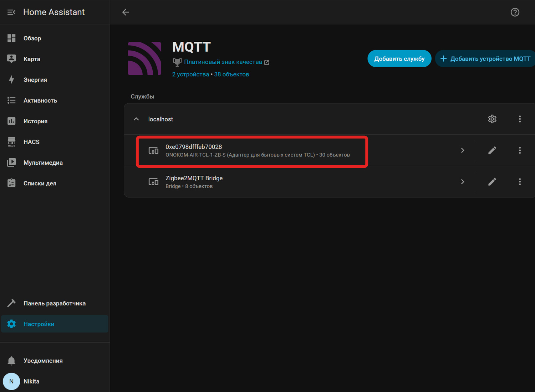Collapse the Home Assistant sidebar menu icon
The image size is (535, 392).
pos(11,12)
